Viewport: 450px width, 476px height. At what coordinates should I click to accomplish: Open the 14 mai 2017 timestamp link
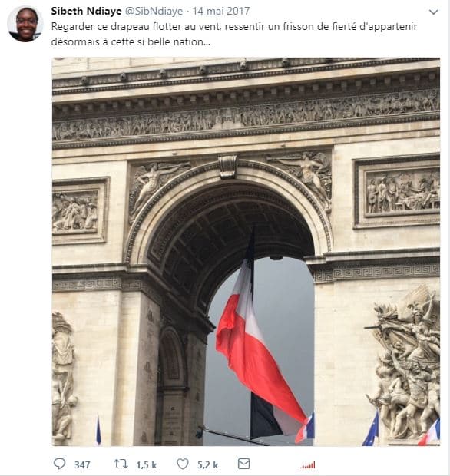(221, 12)
